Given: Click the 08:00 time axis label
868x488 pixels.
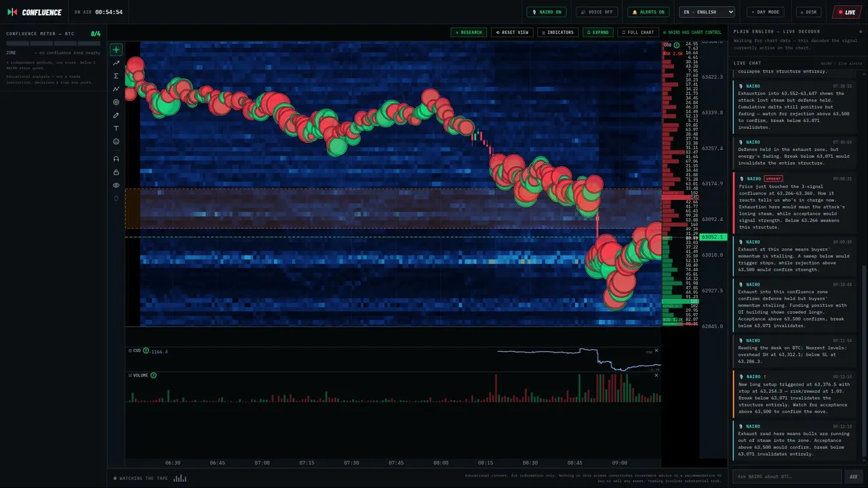Looking at the screenshot, I should 441,463.
